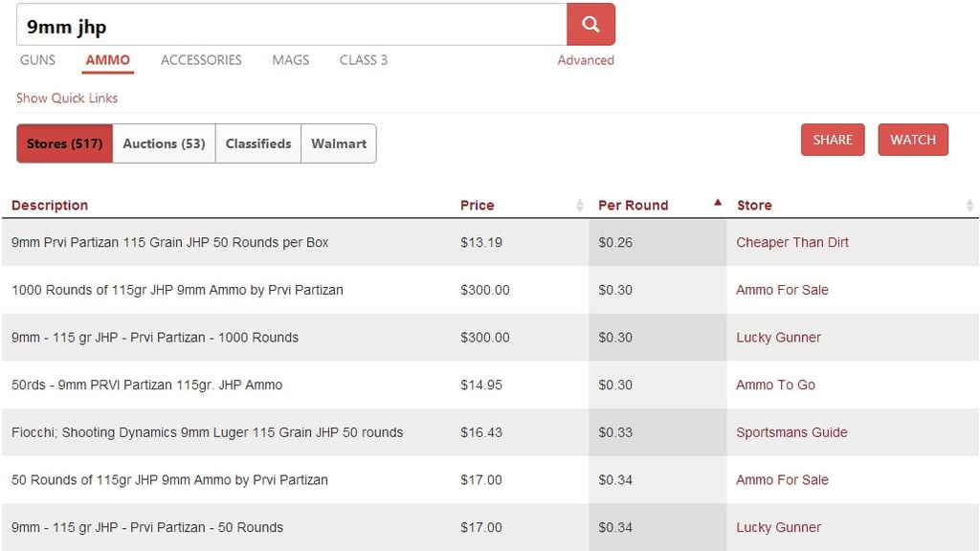Open Ammo For Sale link in 1000 Rounds row
Viewport: 980px width, 551px height.
click(x=782, y=290)
